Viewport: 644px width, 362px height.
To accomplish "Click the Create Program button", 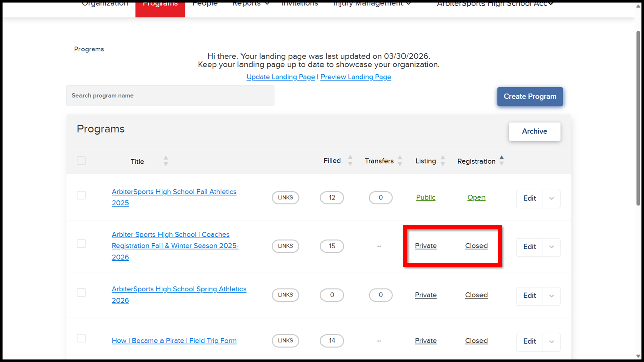I will [x=530, y=97].
